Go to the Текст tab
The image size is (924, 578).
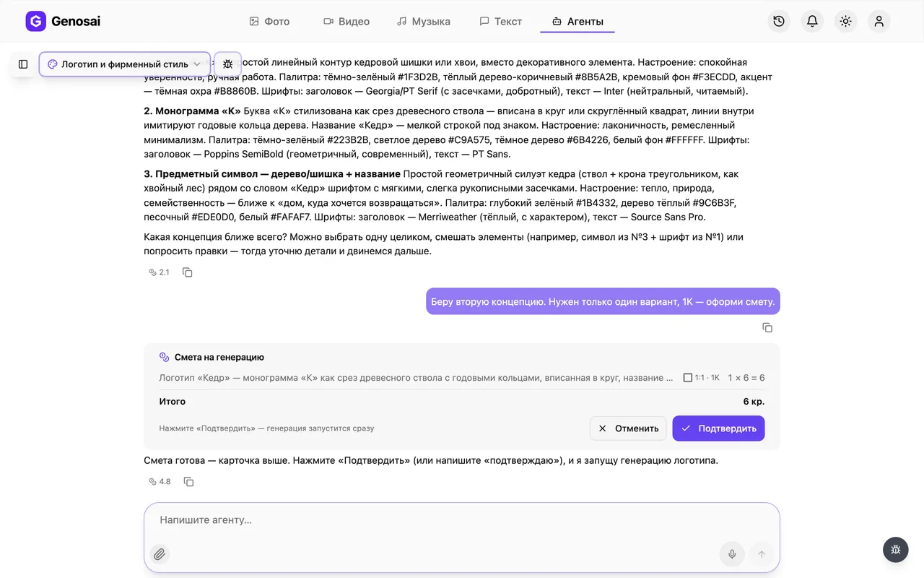click(x=501, y=22)
